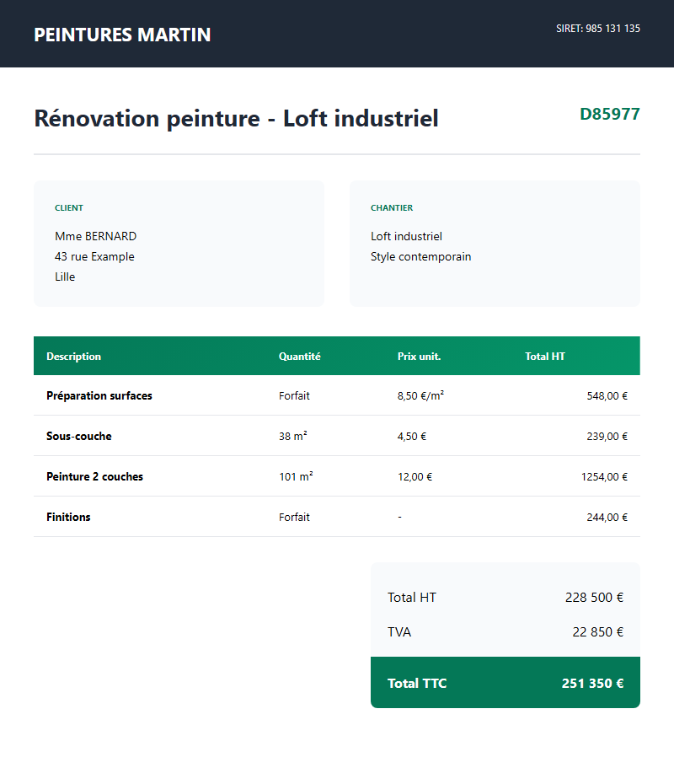Click the Sous-couche row label
This screenshot has height=784, width=674.
pyautogui.click(x=78, y=437)
